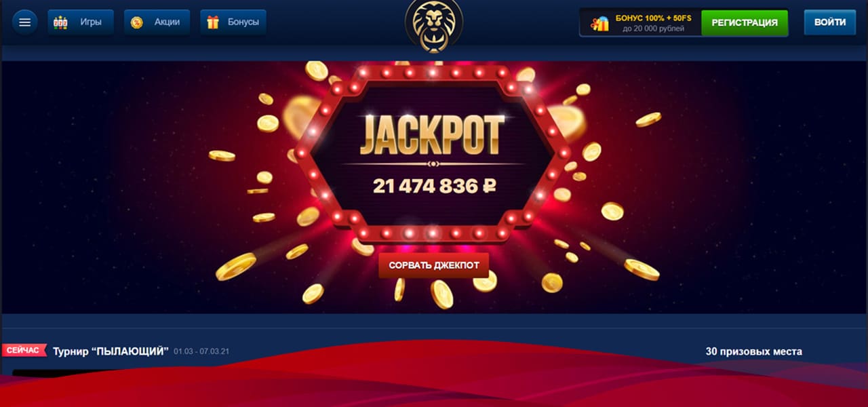Click the 30 призовых места label

coord(753,351)
